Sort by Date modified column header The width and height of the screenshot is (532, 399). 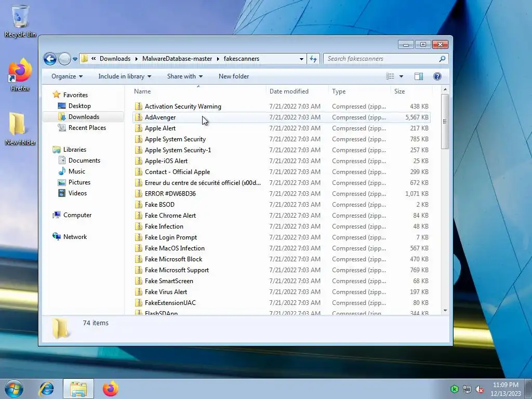pos(297,91)
